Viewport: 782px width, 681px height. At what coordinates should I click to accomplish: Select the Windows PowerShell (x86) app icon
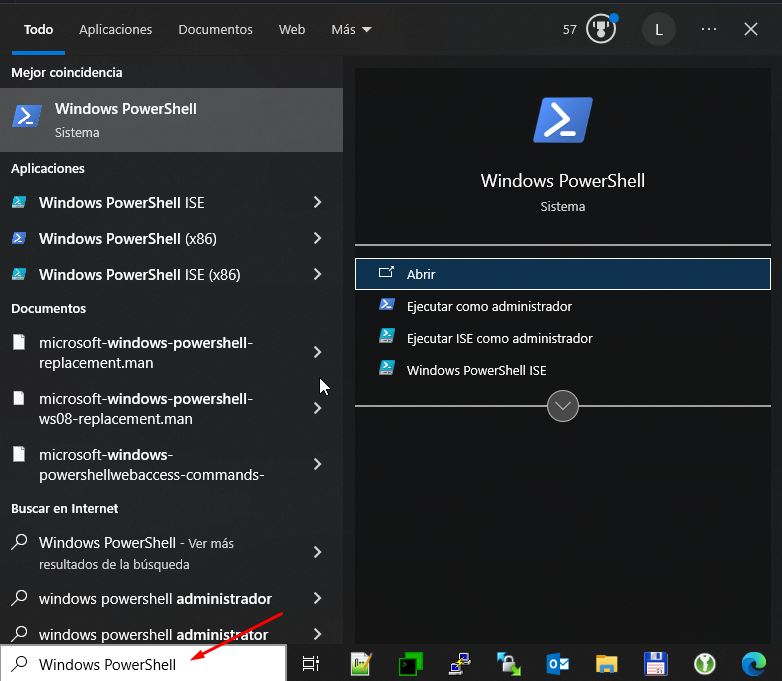pos(19,238)
